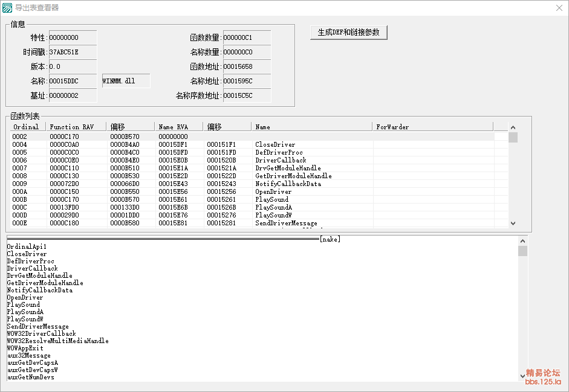Select the SendDriverMessage row
Image resolution: width=569 pixels, height=392 pixels.
tap(286, 223)
